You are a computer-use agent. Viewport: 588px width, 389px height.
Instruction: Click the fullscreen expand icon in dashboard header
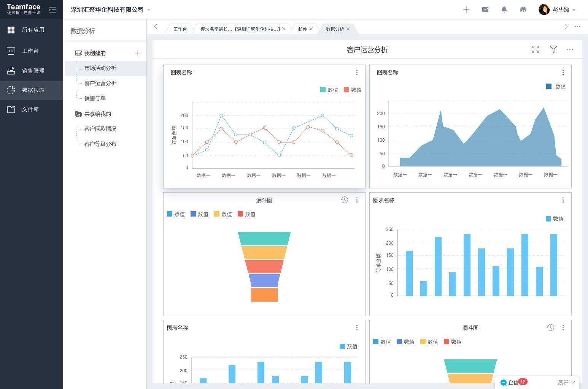536,49
